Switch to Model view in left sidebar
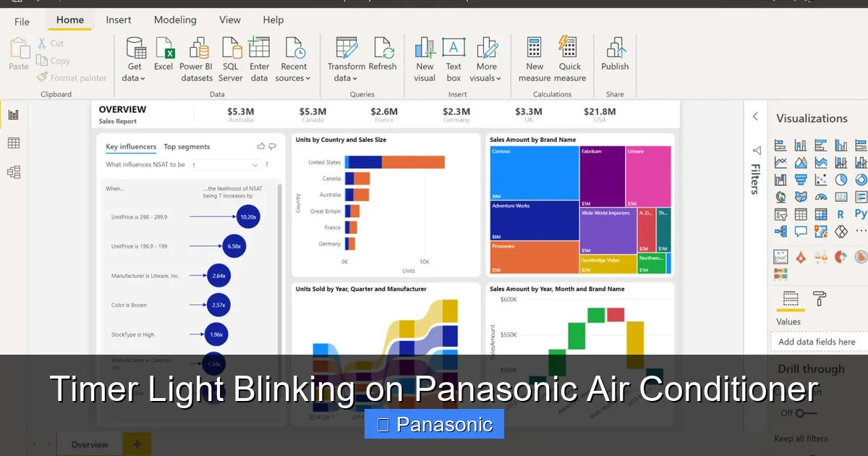 coord(14,172)
